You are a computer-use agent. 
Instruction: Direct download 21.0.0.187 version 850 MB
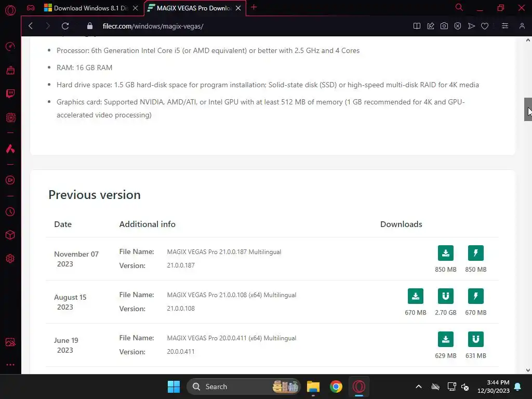coord(445,253)
